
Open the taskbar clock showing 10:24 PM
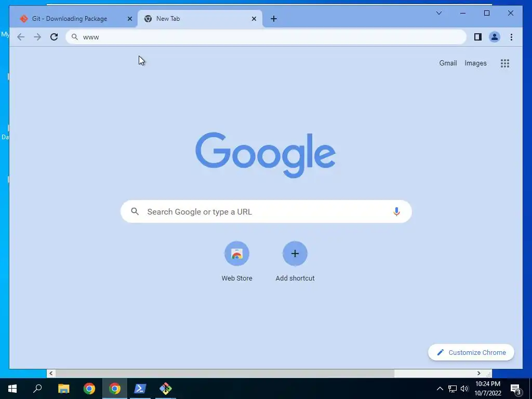487,389
